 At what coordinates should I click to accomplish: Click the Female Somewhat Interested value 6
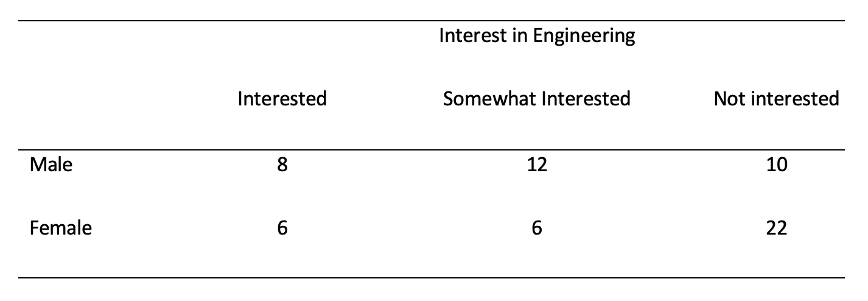[536, 228]
